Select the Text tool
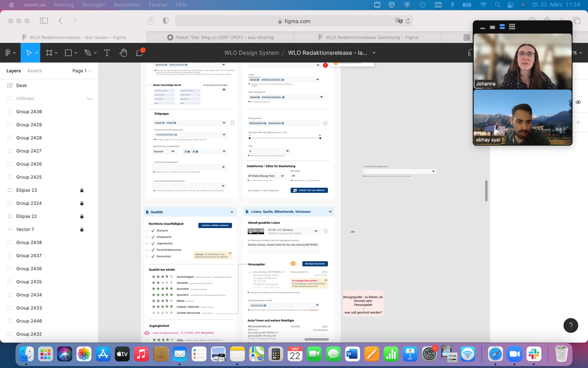588x368 pixels. coord(107,53)
